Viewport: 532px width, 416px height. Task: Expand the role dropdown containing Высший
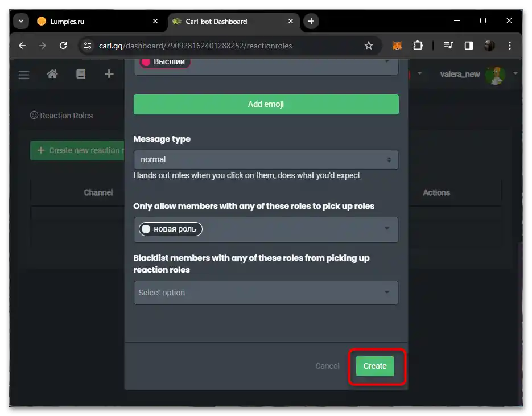386,62
